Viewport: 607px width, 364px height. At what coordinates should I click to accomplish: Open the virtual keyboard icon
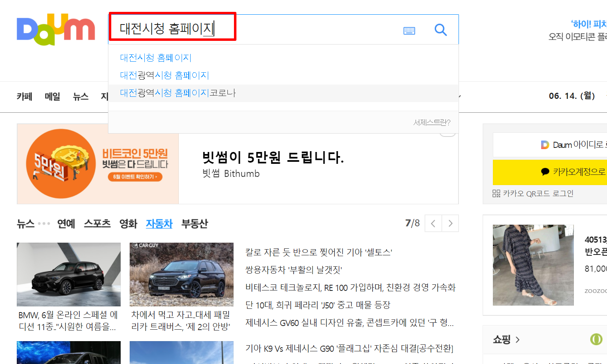(x=409, y=31)
